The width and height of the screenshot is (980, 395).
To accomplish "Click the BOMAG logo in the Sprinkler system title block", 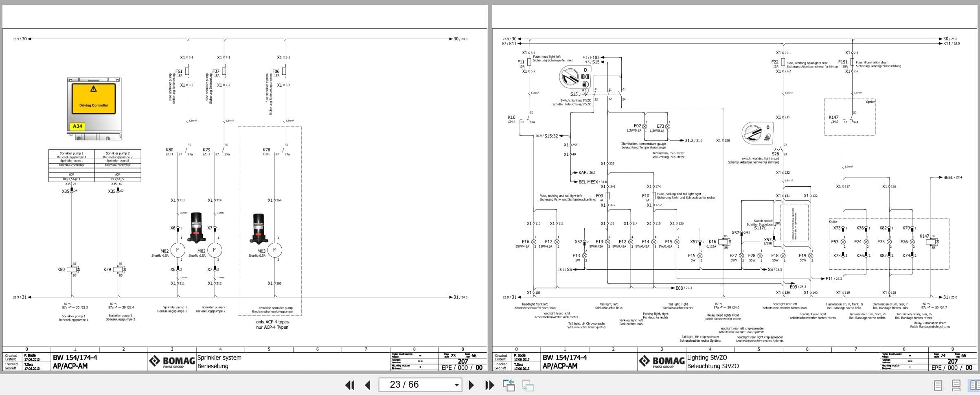I will coord(173,360).
